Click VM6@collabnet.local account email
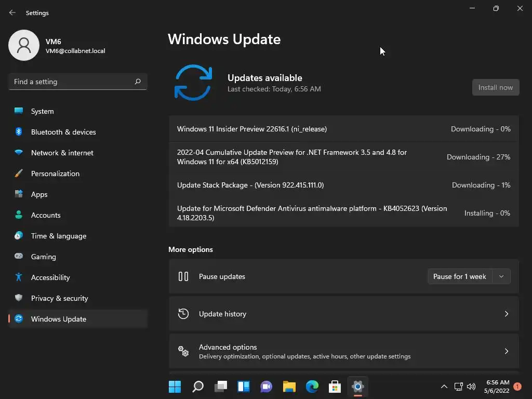This screenshot has width=532, height=399. 75,51
